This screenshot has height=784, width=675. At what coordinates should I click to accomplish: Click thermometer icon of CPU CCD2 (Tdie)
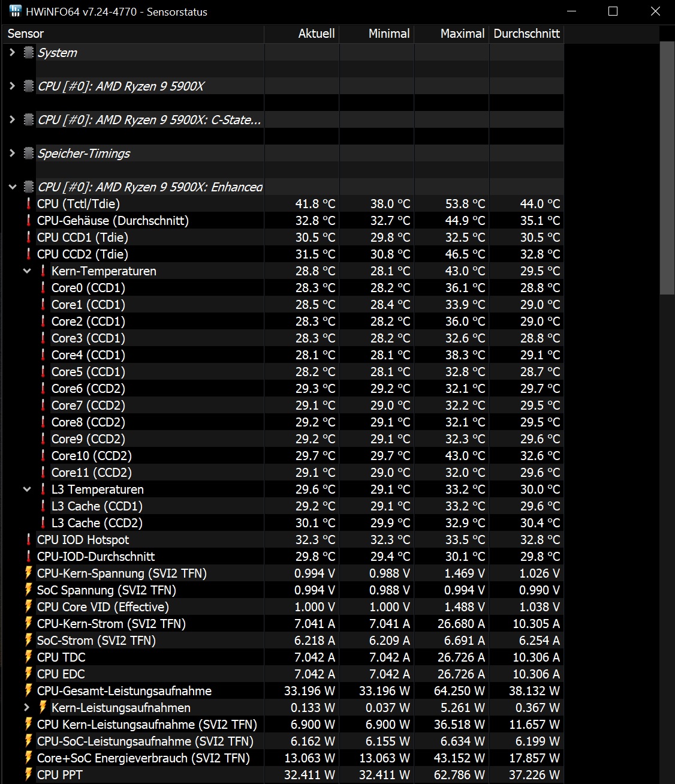point(28,254)
